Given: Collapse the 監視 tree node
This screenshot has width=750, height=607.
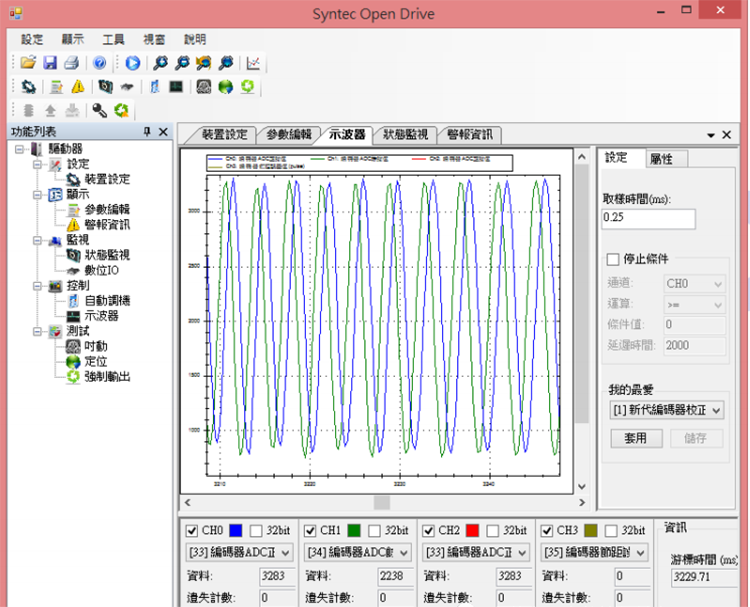Looking at the screenshot, I should click(x=37, y=240).
